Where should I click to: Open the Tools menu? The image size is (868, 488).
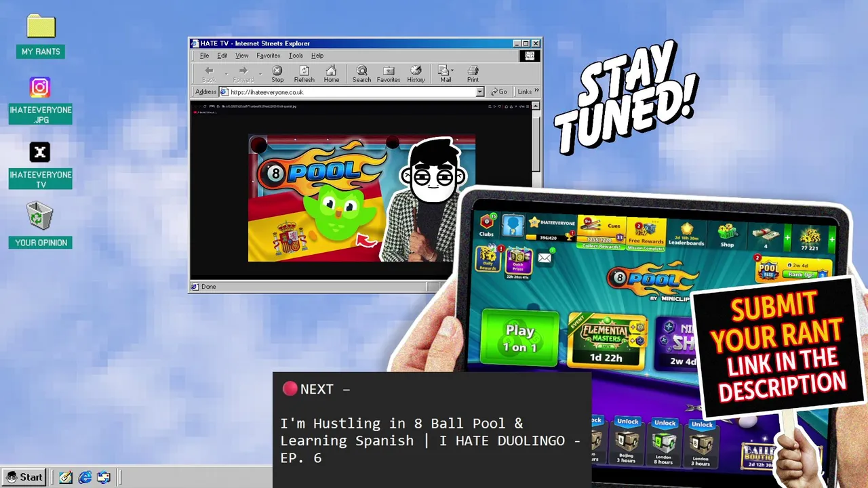pos(296,56)
